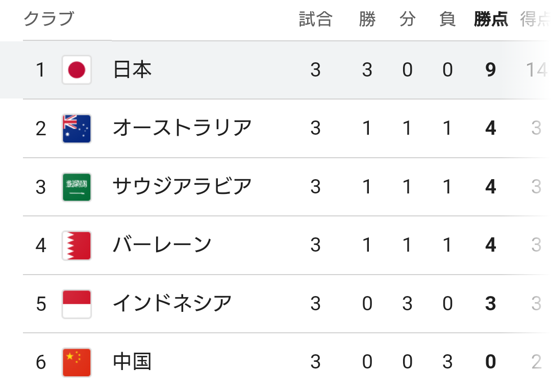Click the Australia flag icon

(77, 128)
